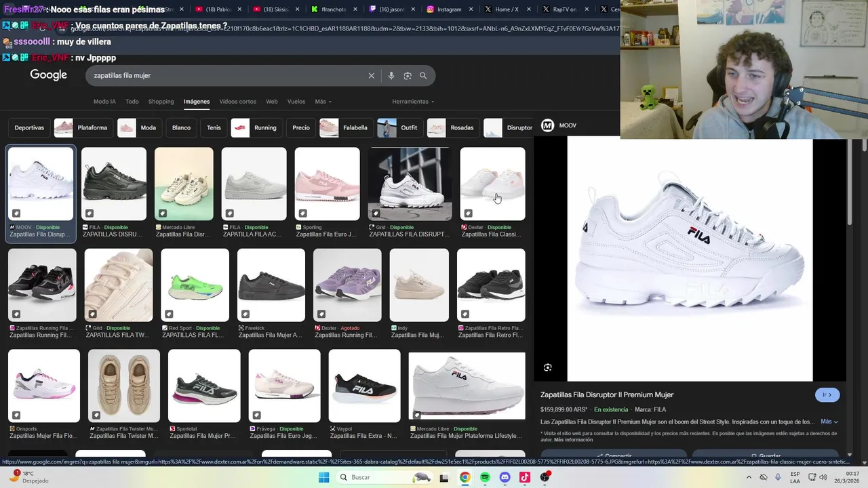This screenshot has height=488, width=868.
Task: Open the pink Sporting Euro Jogger thumbnail
Action: click(327, 184)
